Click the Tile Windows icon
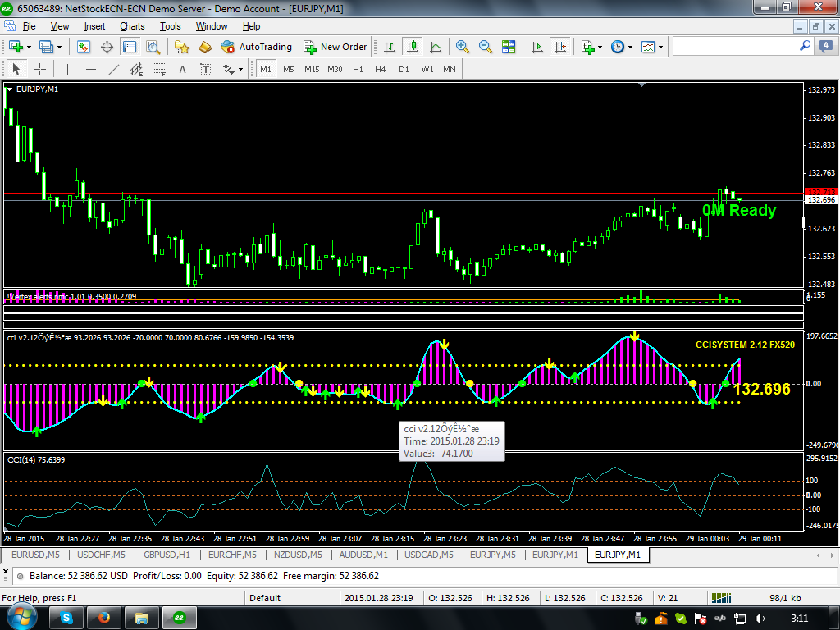 pyautogui.click(x=509, y=47)
